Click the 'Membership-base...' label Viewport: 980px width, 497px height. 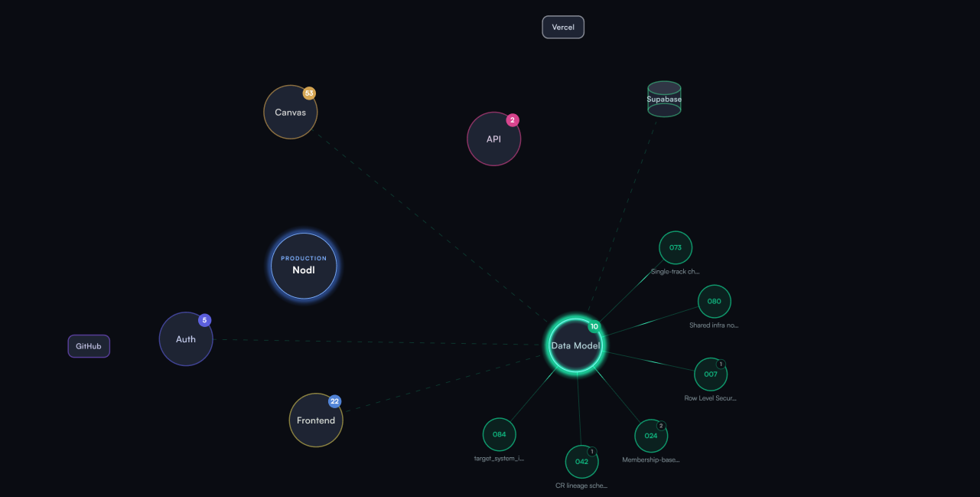point(651,459)
